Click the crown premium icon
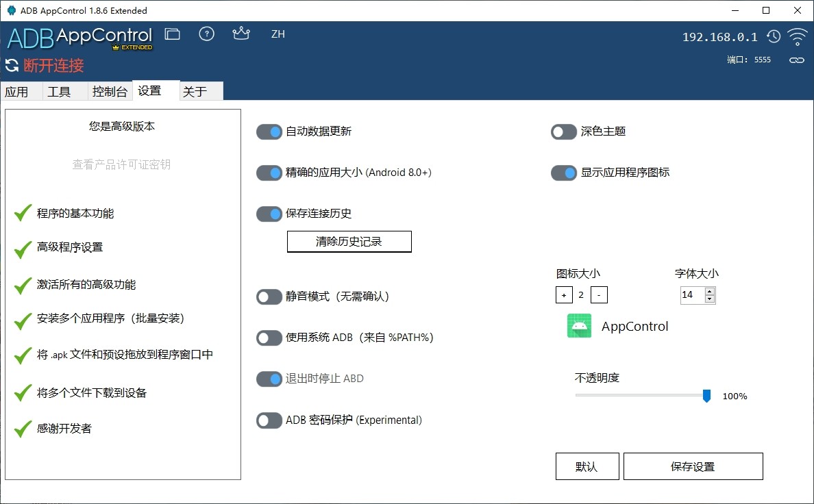The width and height of the screenshot is (814, 504). coord(241,34)
